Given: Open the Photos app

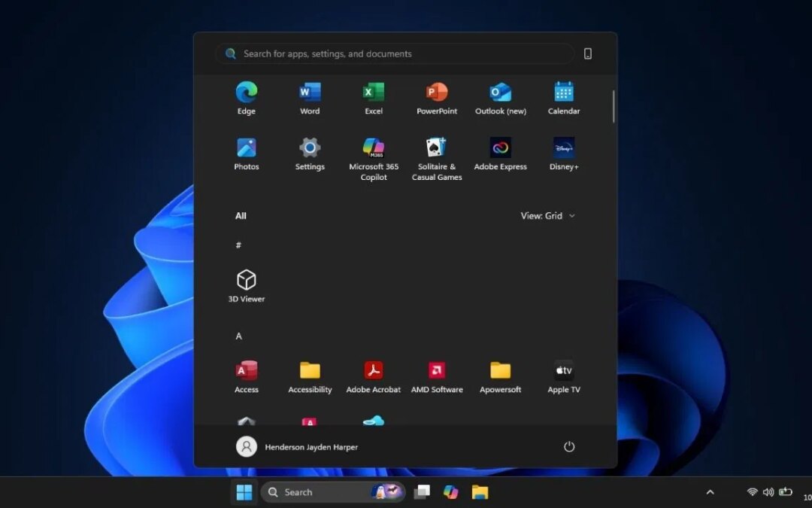Looking at the screenshot, I should click(x=247, y=154).
